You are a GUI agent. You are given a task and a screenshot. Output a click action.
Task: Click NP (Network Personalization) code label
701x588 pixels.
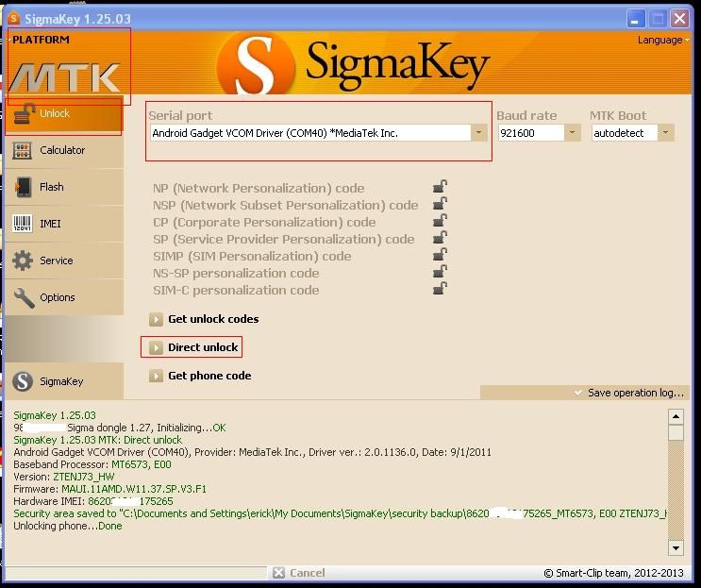tap(259, 188)
